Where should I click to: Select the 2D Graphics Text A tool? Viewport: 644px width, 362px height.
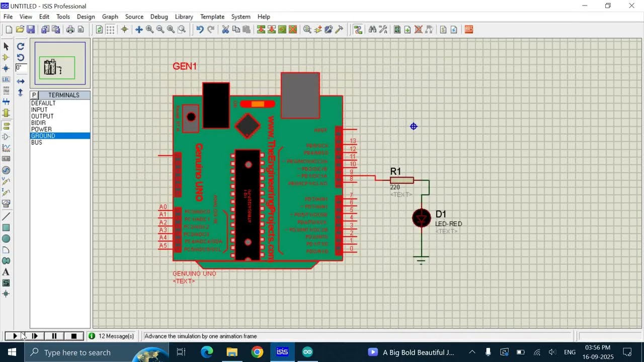[6, 272]
